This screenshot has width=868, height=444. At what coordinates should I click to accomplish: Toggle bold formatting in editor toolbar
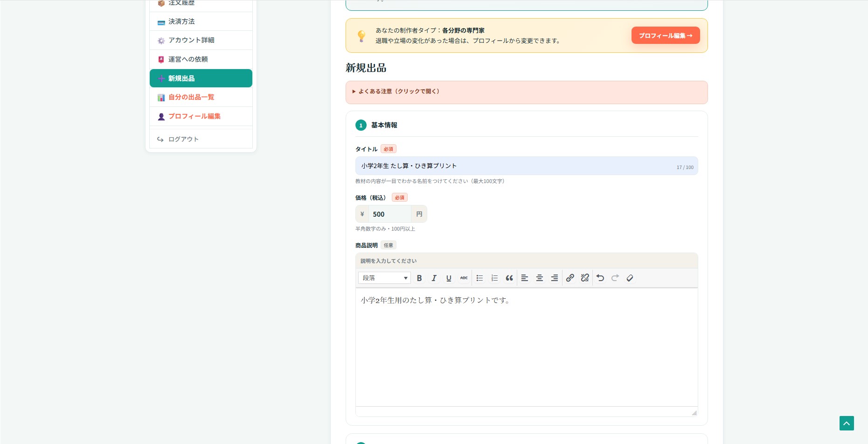(419, 278)
